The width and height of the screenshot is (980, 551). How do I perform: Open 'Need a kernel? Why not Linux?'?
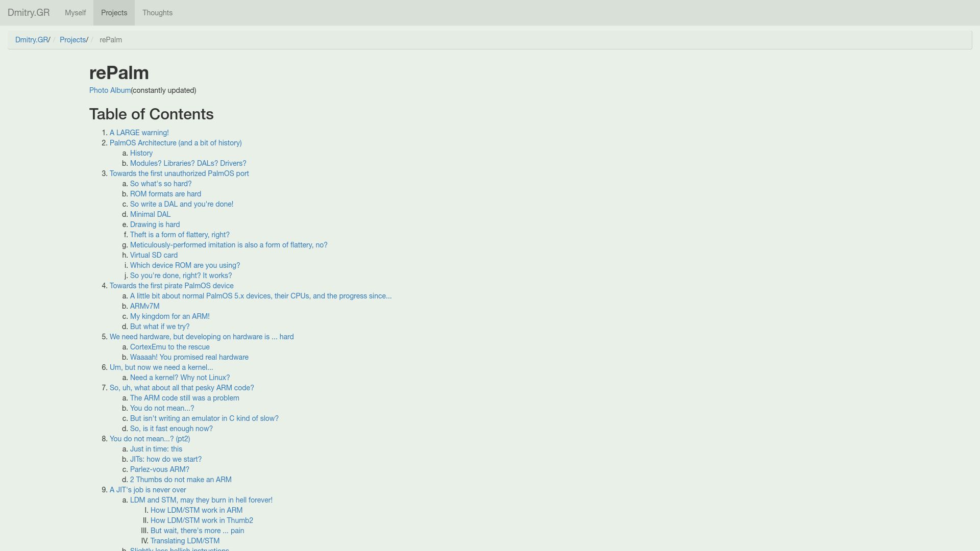point(180,378)
